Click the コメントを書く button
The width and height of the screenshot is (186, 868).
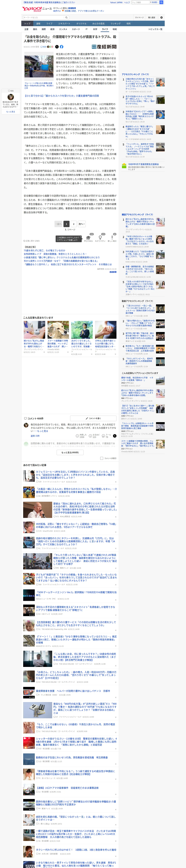pyautogui.click(x=93, y=418)
